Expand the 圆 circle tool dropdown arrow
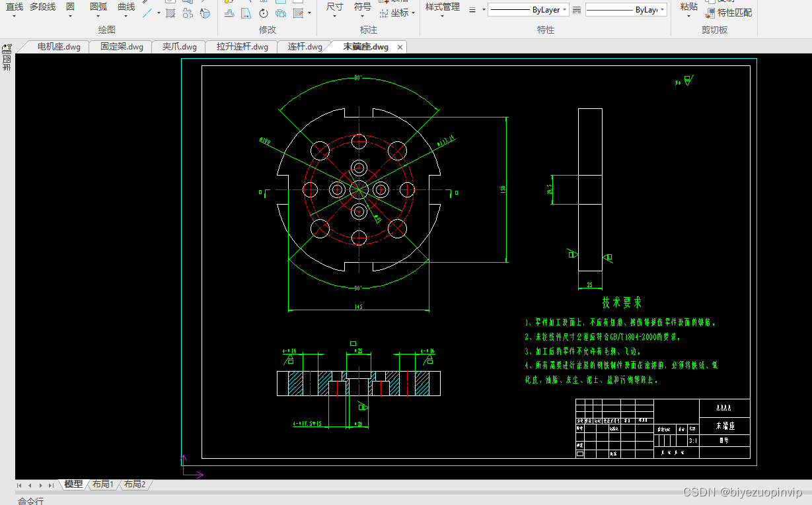Image resolution: width=812 pixels, height=505 pixels. point(70,17)
